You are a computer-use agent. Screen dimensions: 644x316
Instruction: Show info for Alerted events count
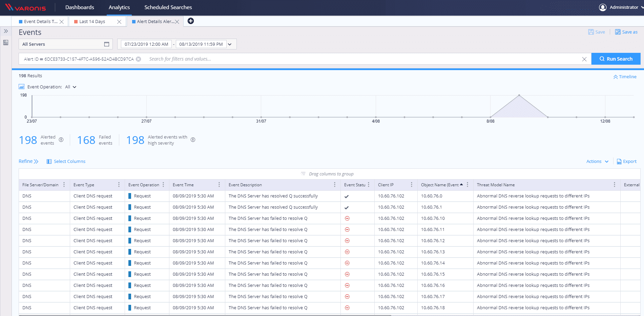click(x=61, y=140)
